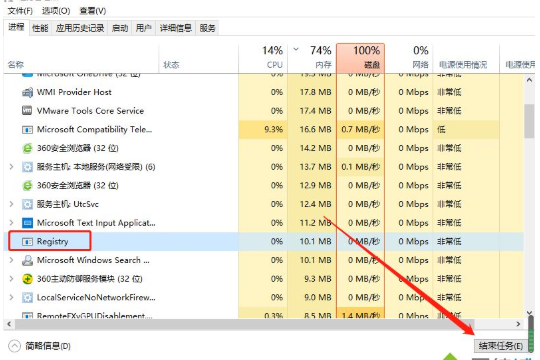The height and width of the screenshot is (360, 540).
Task: Switch to the 详细信息 tab
Action: 176,28
